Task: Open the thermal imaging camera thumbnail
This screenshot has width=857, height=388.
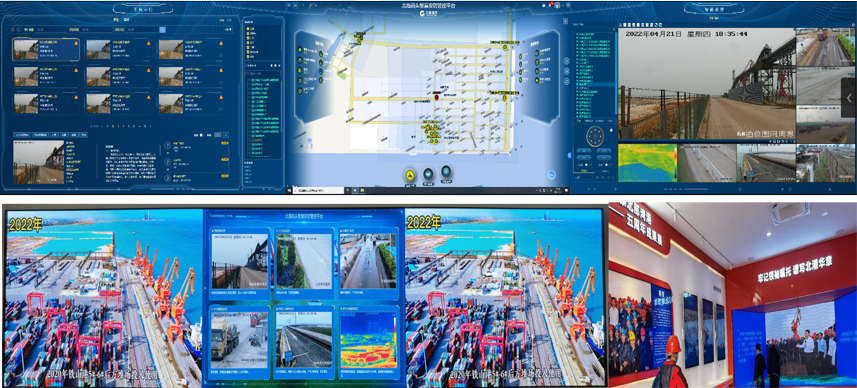Action: [x=647, y=163]
